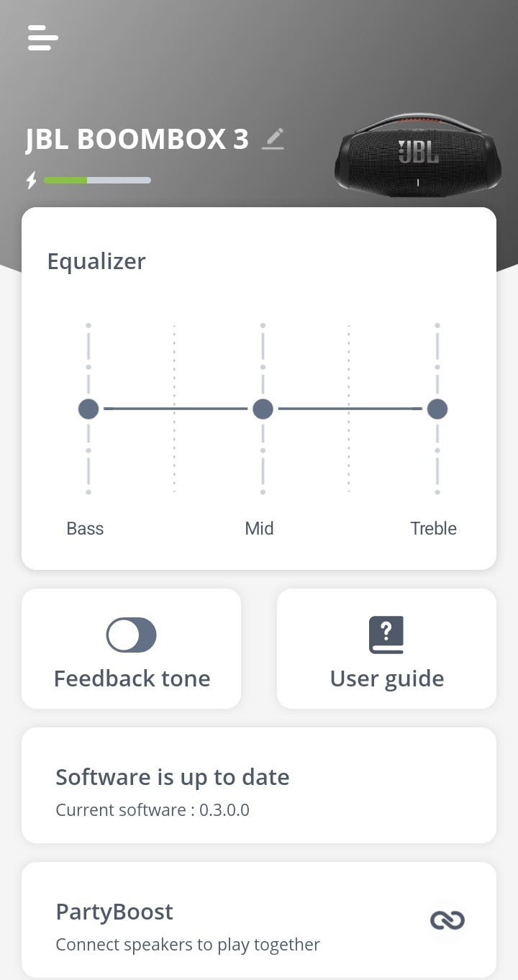Tap the Equalizer heading
This screenshot has height=980, width=518.
pyautogui.click(x=96, y=261)
